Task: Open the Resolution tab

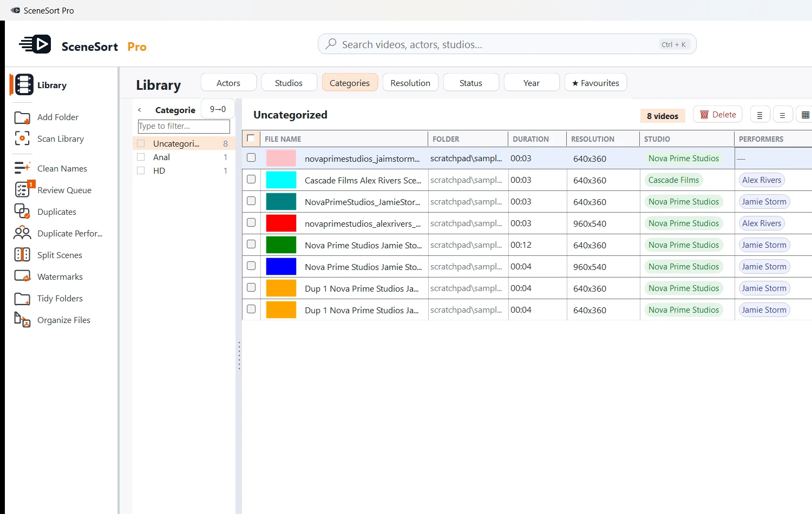Action: click(410, 83)
